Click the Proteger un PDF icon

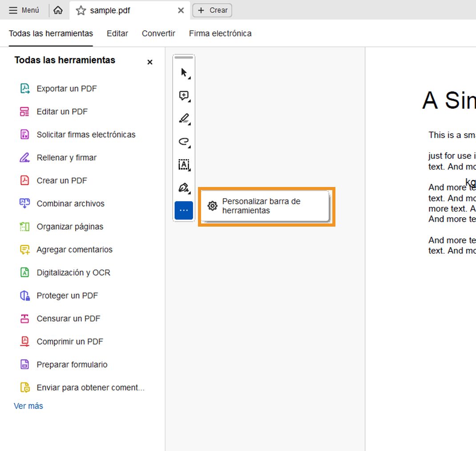tap(25, 296)
